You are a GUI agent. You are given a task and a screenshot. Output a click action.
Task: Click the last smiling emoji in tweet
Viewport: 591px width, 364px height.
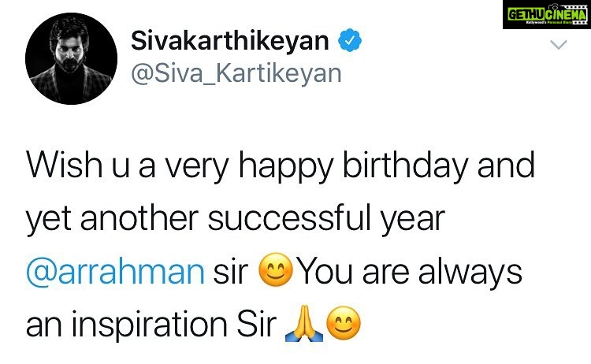pyautogui.click(x=344, y=323)
